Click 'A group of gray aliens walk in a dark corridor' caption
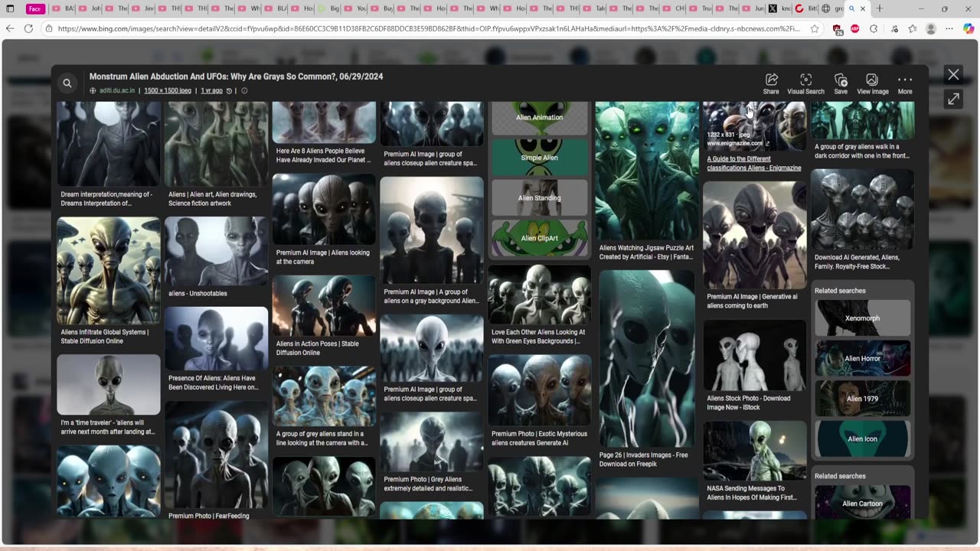 (x=862, y=151)
